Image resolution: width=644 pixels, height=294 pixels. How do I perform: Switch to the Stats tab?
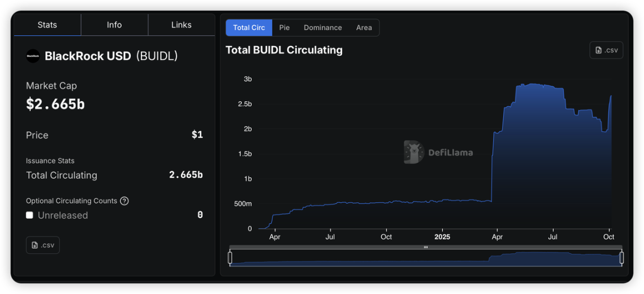pyautogui.click(x=48, y=25)
